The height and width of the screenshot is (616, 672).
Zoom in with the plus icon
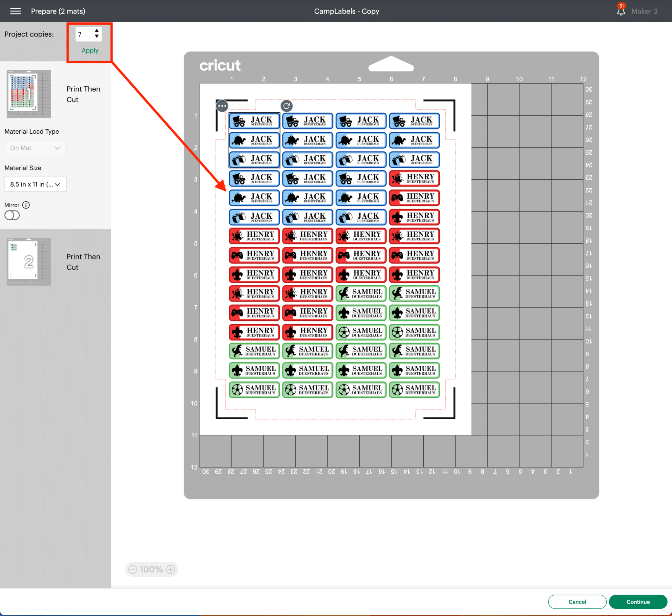pos(171,569)
